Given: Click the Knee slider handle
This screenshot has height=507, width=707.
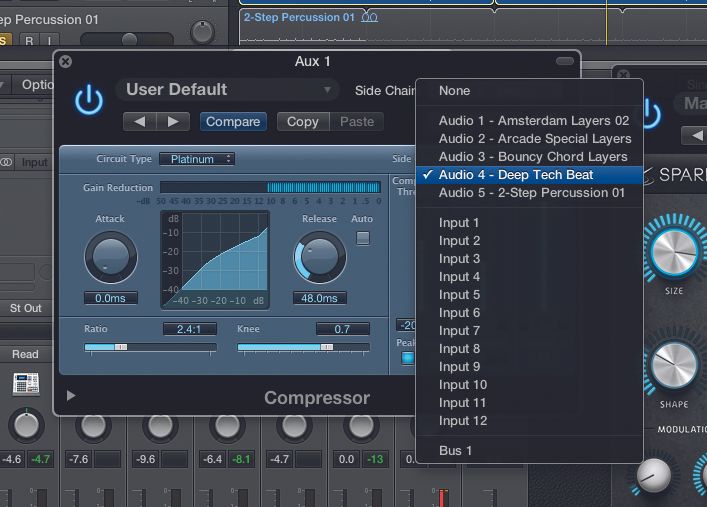Looking at the screenshot, I should click(327, 347).
